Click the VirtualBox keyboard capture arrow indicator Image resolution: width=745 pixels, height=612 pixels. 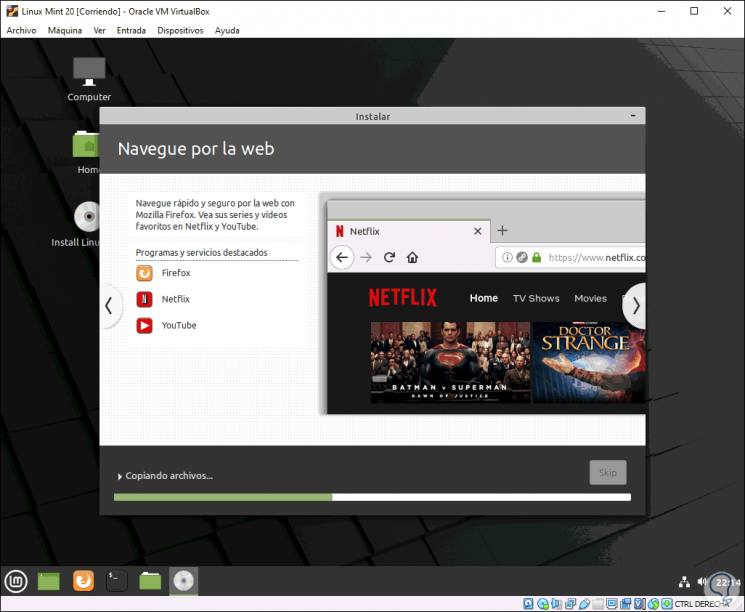667,604
